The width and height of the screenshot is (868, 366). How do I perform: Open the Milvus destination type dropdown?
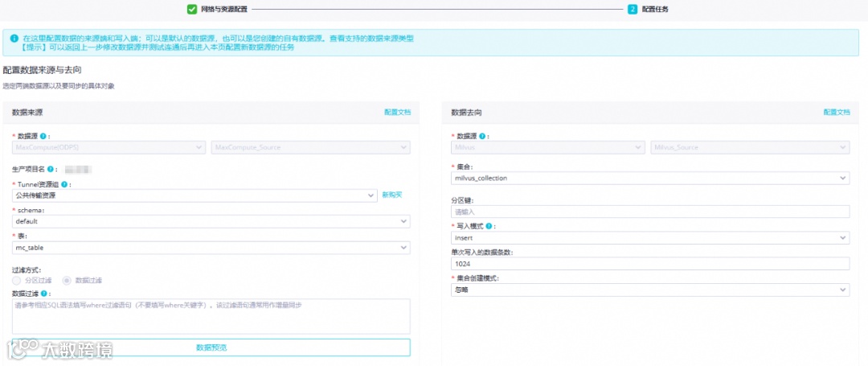(x=548, y=147)
